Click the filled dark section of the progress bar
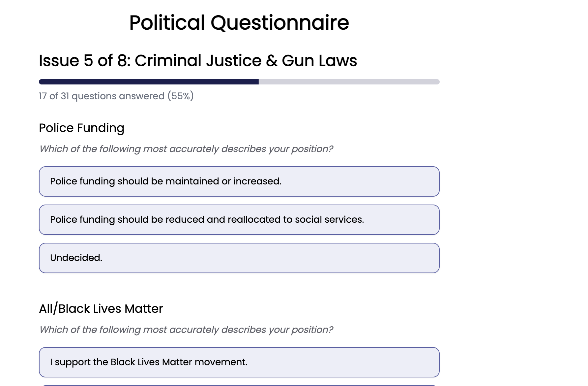Image resolution: width=588 pixels, height=386 pixels. [x=148, y=81]
